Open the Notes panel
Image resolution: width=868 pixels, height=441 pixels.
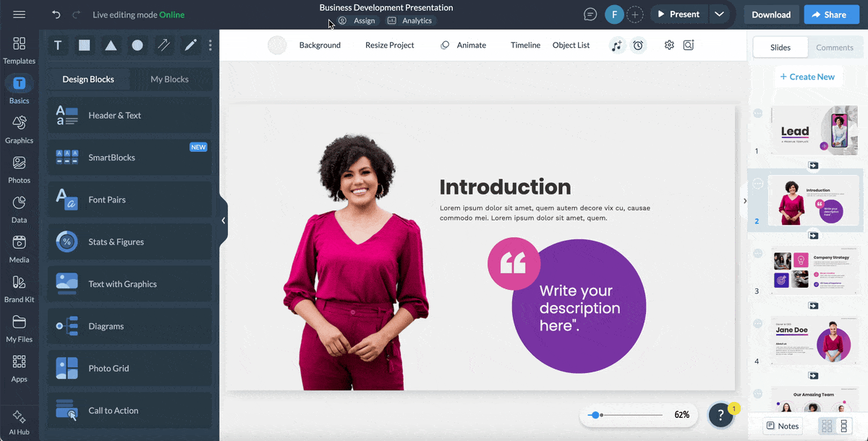click(783, 426)
